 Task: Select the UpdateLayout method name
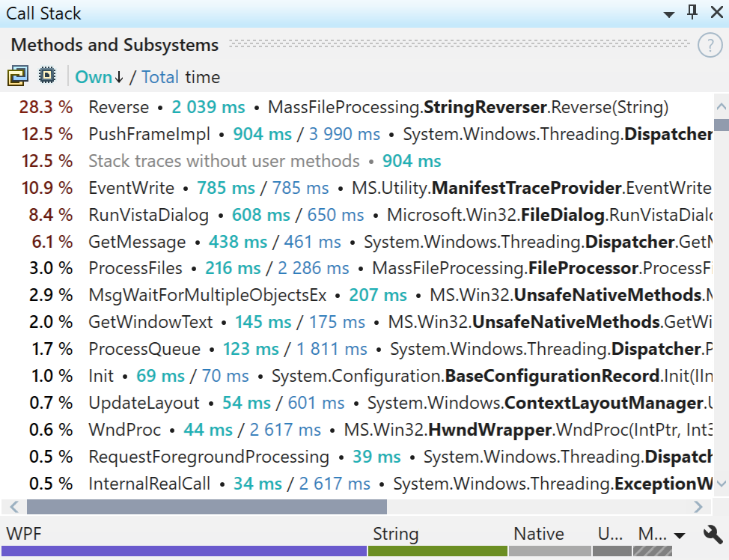click(144, 404)
